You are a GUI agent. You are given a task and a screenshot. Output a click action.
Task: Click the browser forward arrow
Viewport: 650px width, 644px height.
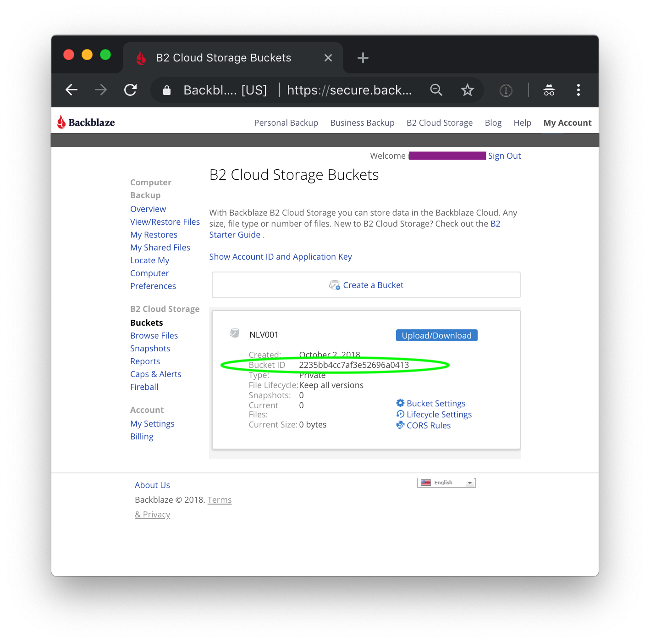click(101, 90)
